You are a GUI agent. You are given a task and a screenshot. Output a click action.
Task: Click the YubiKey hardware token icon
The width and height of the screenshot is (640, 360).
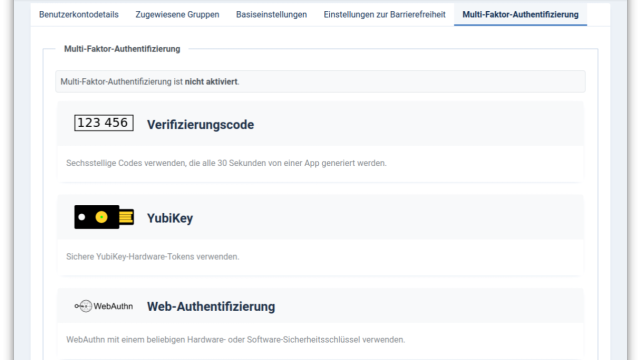click(x=104, y=217)
